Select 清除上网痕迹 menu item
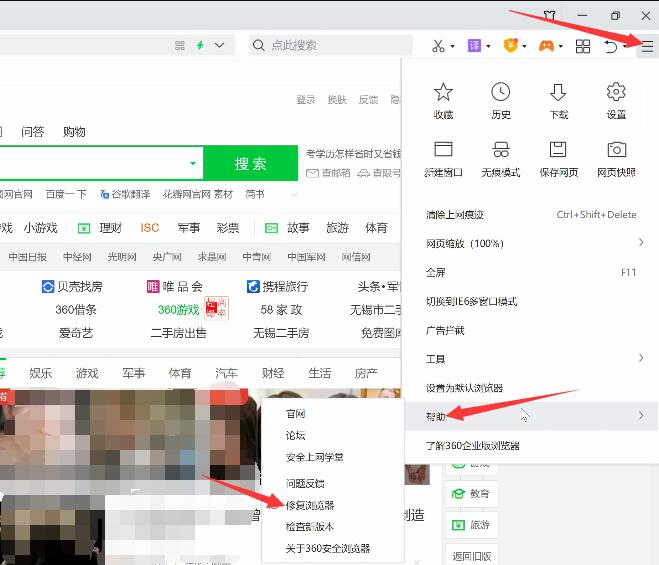This screenshot has height=565, width=659. [x=531, y=214]
